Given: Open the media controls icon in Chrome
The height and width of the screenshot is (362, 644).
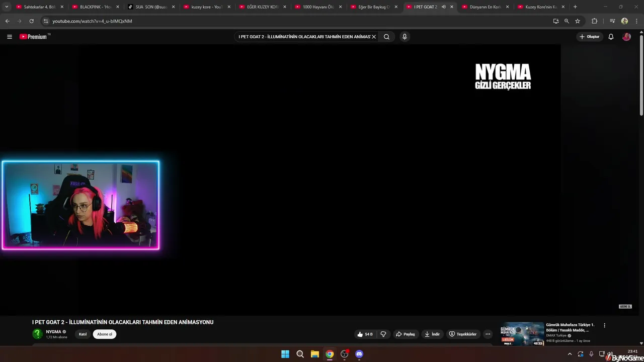Looking at the screenshot, I should (612, 21).
